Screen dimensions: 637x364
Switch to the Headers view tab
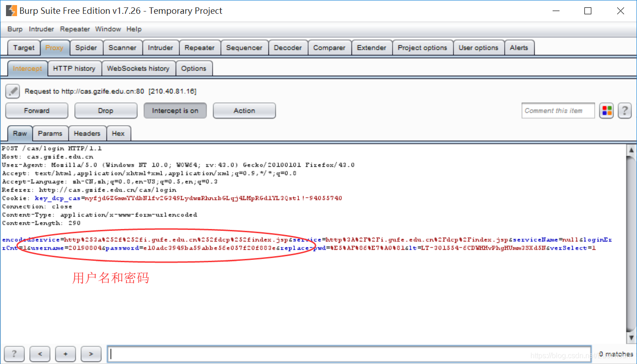click(87, 133)
